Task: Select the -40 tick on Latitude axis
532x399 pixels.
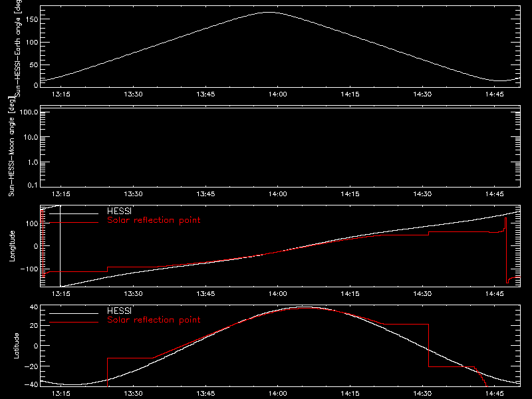Action: 31,385
